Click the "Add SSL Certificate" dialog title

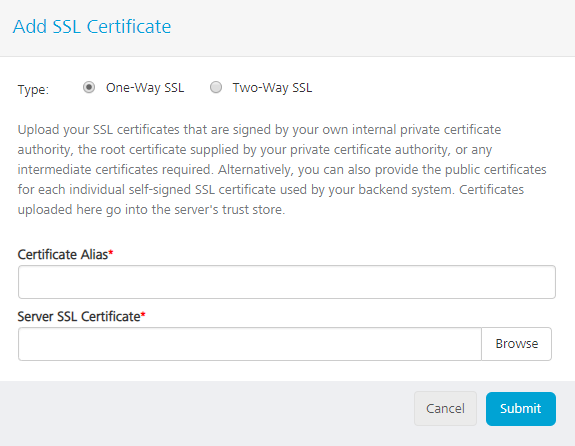coord(92,27)
